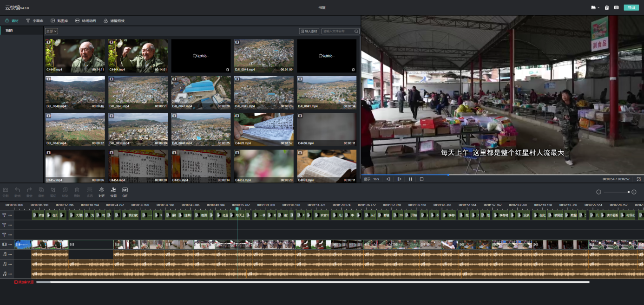Click the 导出 export button
Screen dimensions: 644x305
[631, 7]
